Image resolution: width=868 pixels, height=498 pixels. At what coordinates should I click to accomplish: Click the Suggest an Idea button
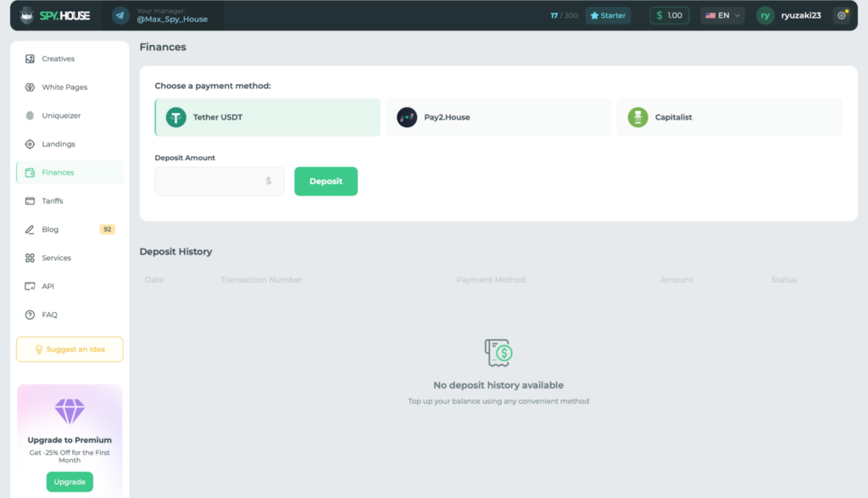click(70, 350)
